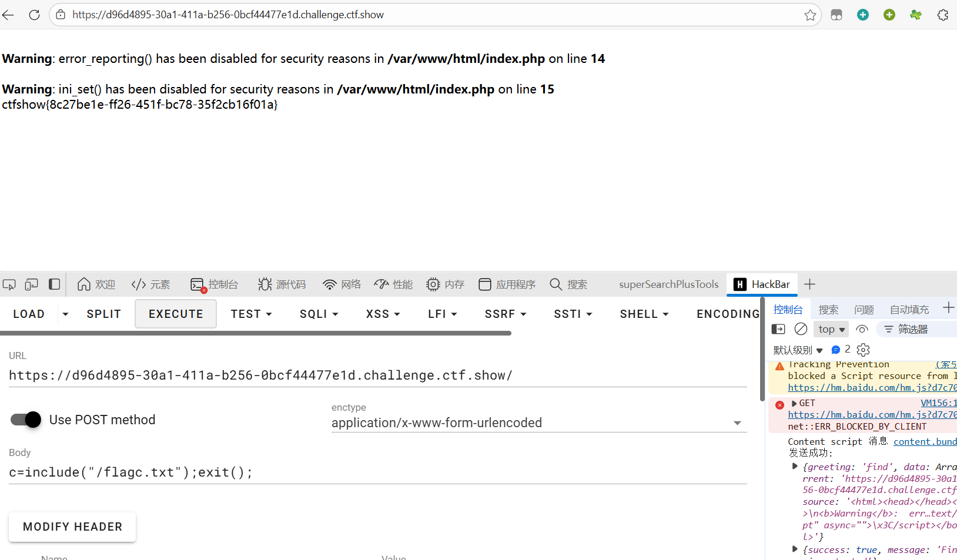This screenshot has width=957, height=560.
Task: Click the warning triangle beside Tracking Prevention
Action: (x=779, y=367)
